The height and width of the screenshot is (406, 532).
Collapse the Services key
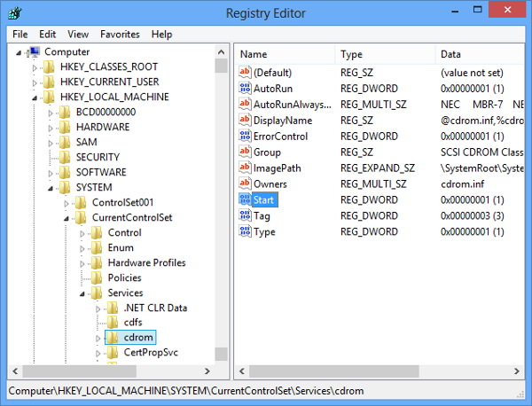click(82, 293)
